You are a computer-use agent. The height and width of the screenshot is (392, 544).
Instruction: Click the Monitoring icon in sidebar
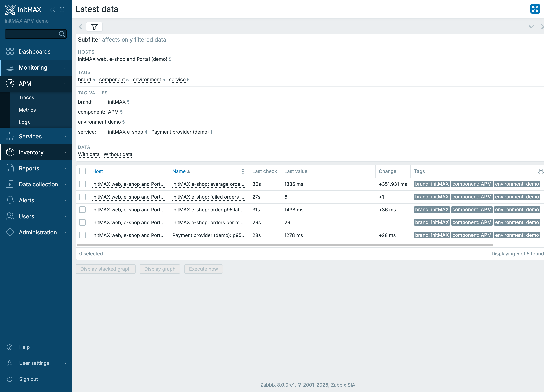[x=10, y=67]
